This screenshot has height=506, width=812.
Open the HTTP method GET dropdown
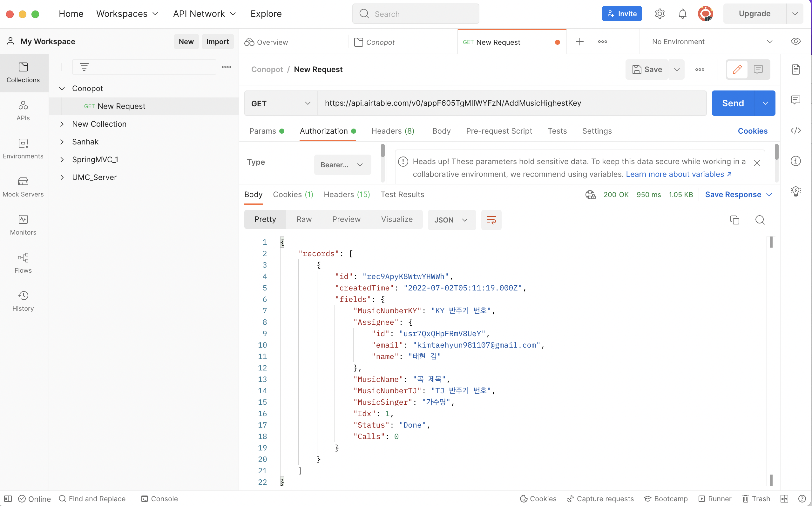click(281, 103)
